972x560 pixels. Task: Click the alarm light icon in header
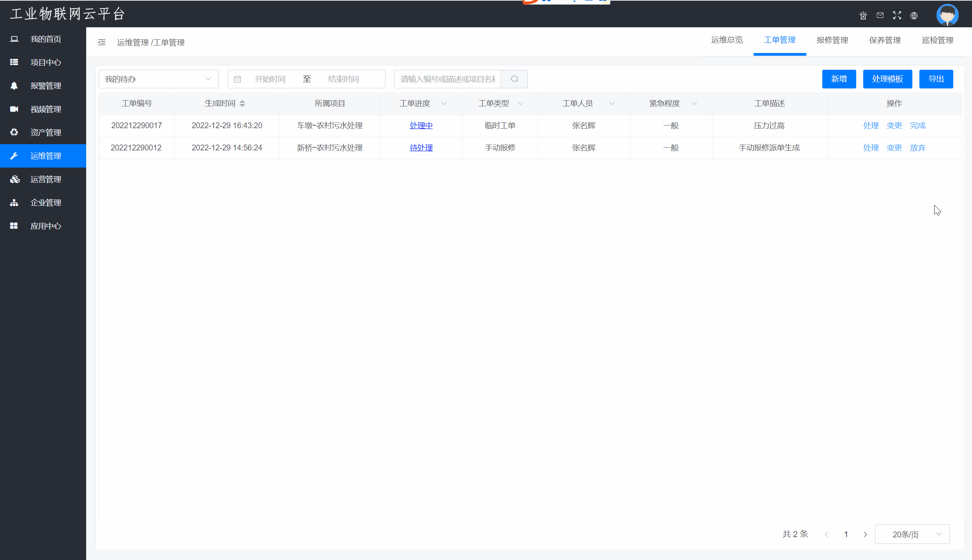863,16
